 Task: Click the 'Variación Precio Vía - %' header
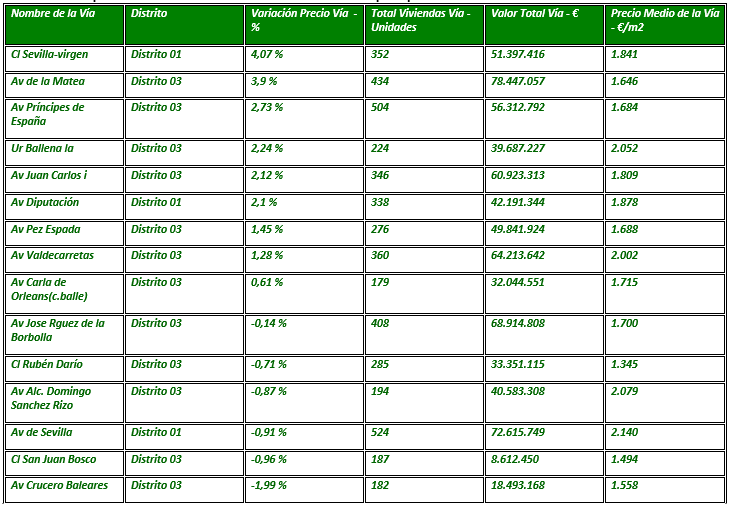[304, 20]
